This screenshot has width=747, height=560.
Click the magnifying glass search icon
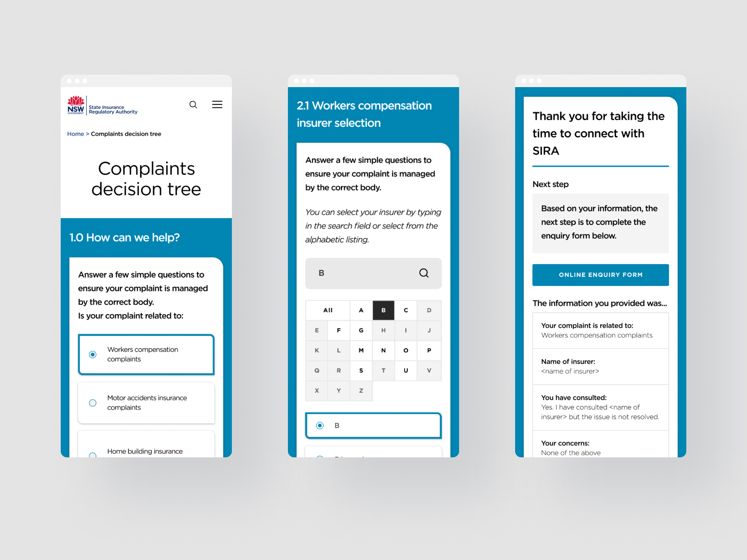(193, 105)
